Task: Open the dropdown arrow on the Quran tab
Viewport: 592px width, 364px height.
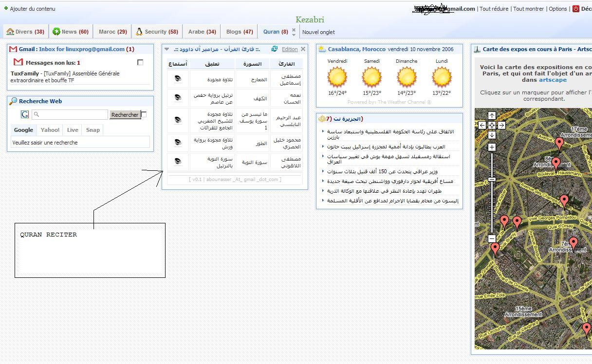Action: [294, 35]
